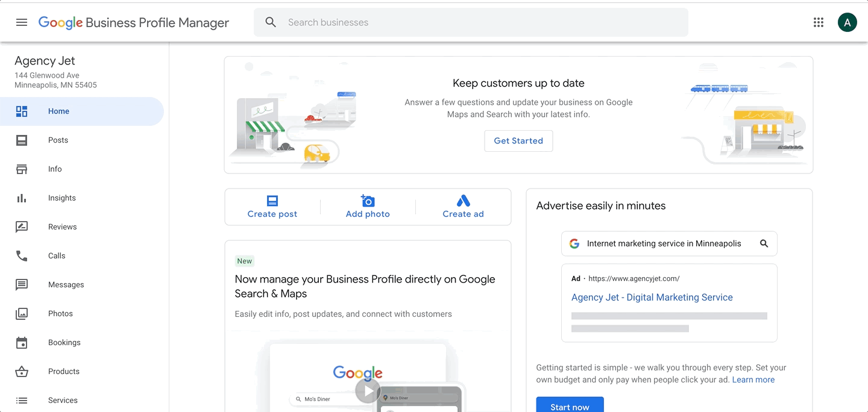The height and width of the screenshot is (412, 868).
Task: Click the magnifier in the ad preview search
Action: [764, 243]
